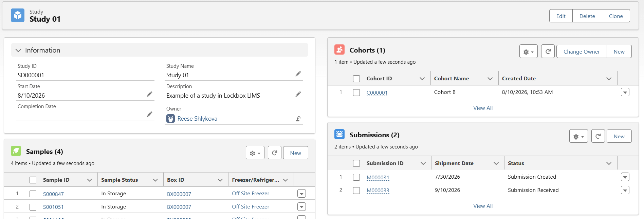Check the box for submission M000033
This screenshot has width=644, height=219.
click(356, 191)
